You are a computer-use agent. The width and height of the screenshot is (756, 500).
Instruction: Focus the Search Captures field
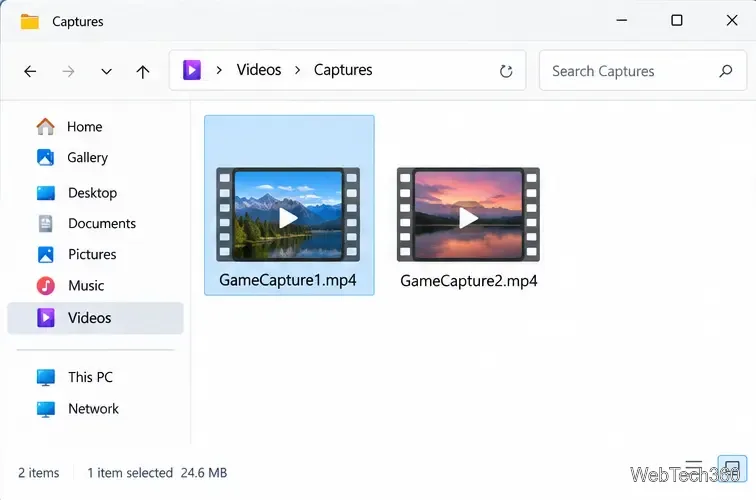pyautogui.click(x=643, y=70)
